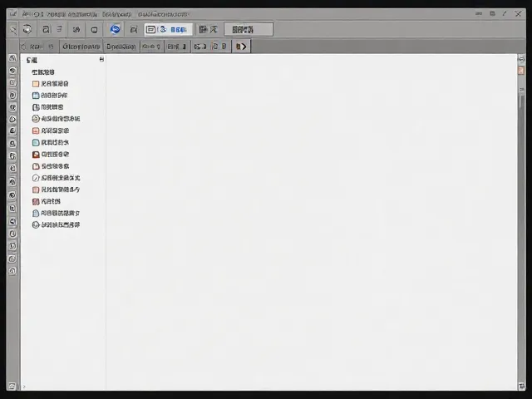Select the last tree row with the round clock icon

56,225
